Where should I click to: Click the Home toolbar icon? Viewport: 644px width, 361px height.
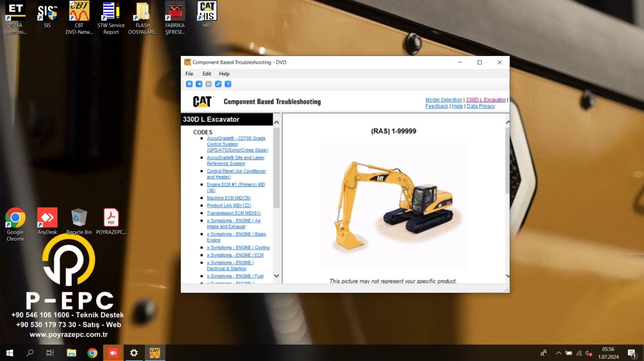(x=189, y=84)
